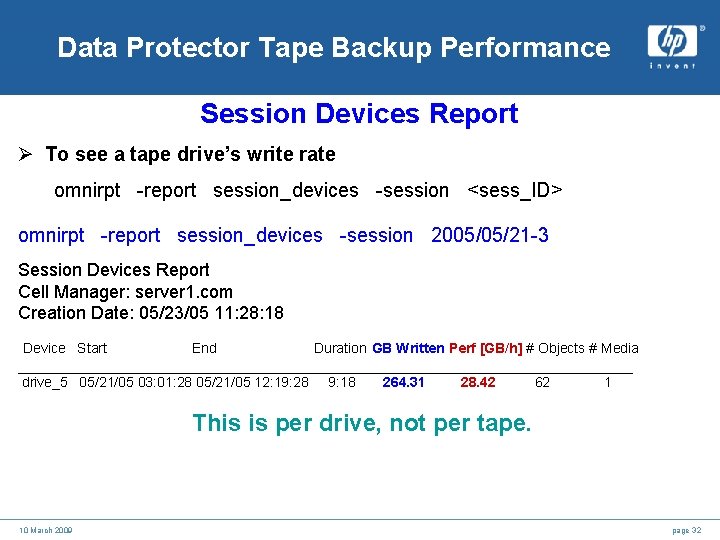Screen dimensions: 720x540
Task: Click the arrow bullet before 'To see a tape drive's write rate'
Action: (26, 155)
